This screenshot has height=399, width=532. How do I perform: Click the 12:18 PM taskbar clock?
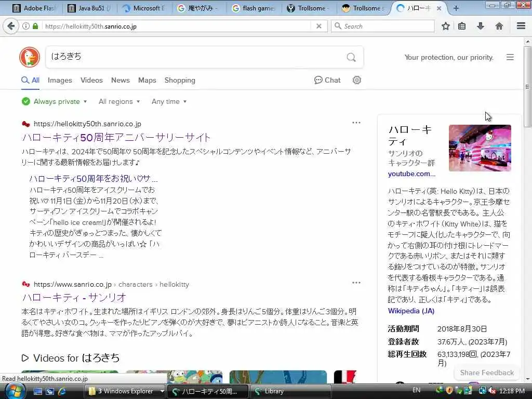512,391
